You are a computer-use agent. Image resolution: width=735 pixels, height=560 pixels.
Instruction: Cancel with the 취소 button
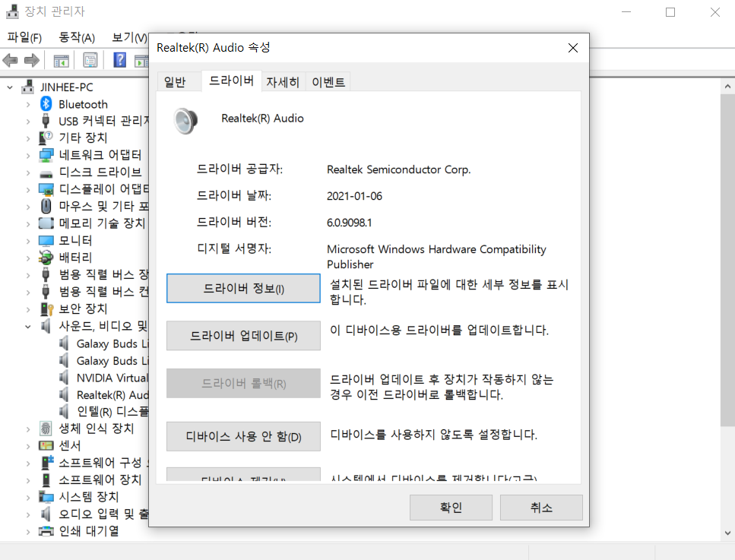click(541, 507)
